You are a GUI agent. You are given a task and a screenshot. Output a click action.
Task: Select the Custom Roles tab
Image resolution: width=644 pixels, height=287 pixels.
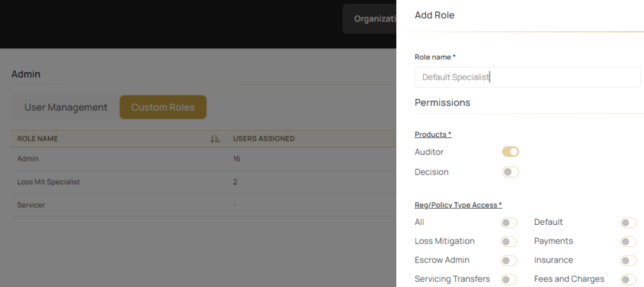(163, 107)
